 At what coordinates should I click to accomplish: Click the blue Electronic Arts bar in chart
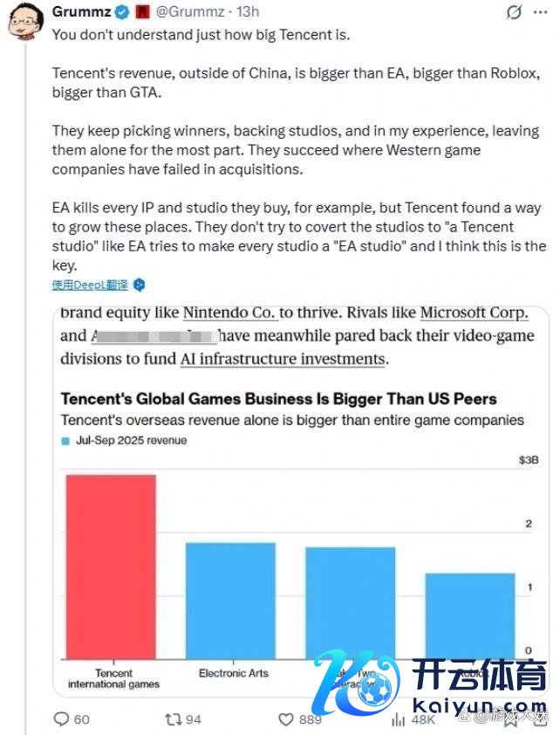coord(230,601)
